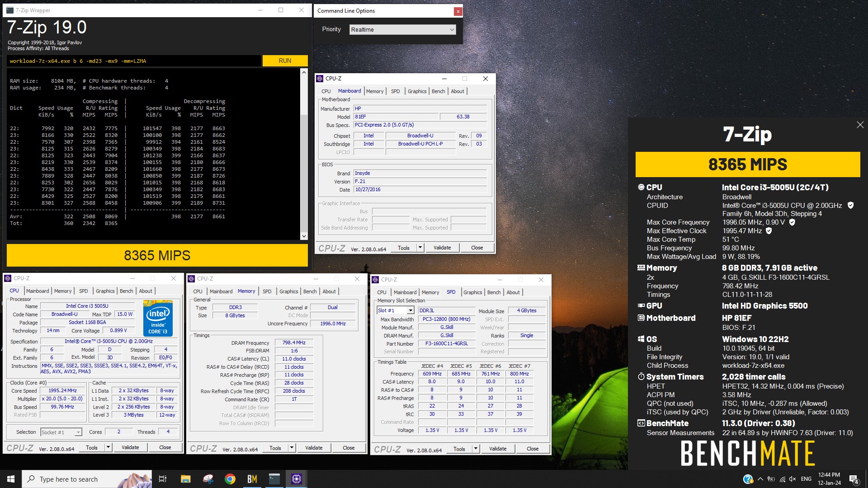Screen dimensions: 868x488
Task: Click console scrollbar down arrow in 7-Zip Wrapper
Action: tap(304, 236)
